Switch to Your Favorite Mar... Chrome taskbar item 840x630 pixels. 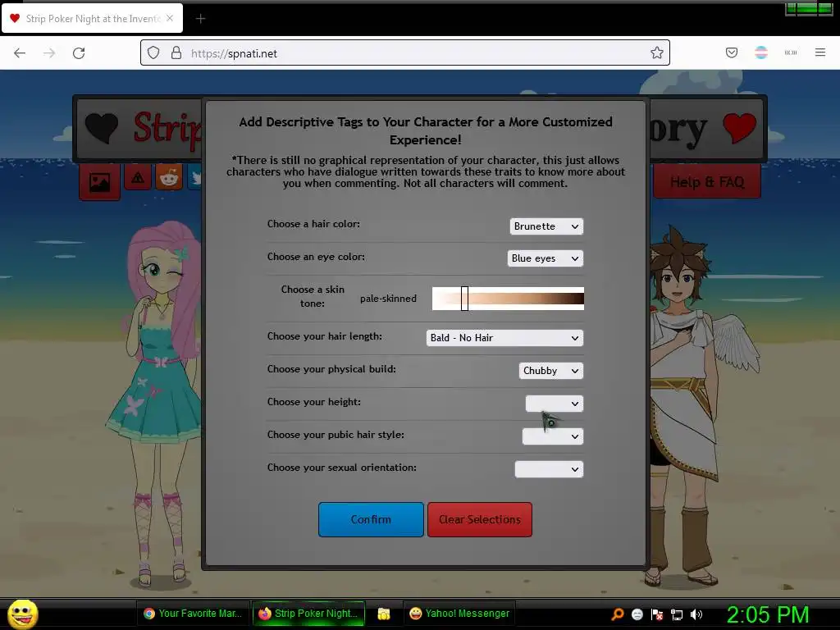193,614
